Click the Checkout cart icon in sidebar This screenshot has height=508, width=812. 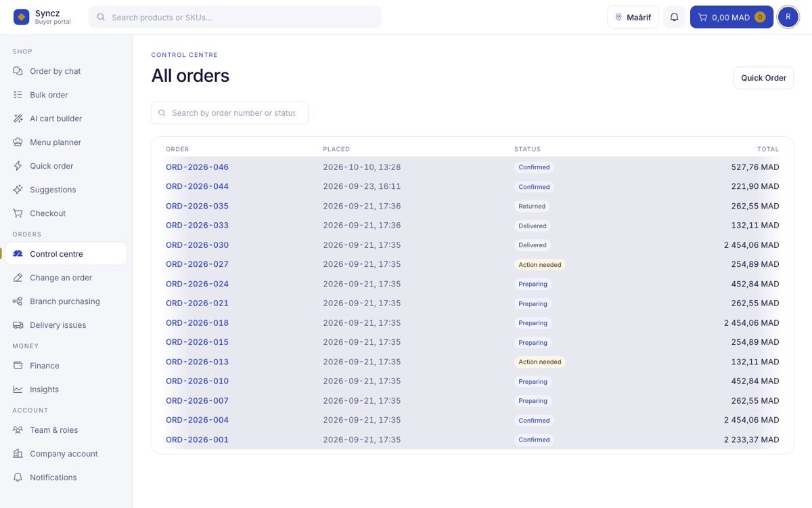18,213
